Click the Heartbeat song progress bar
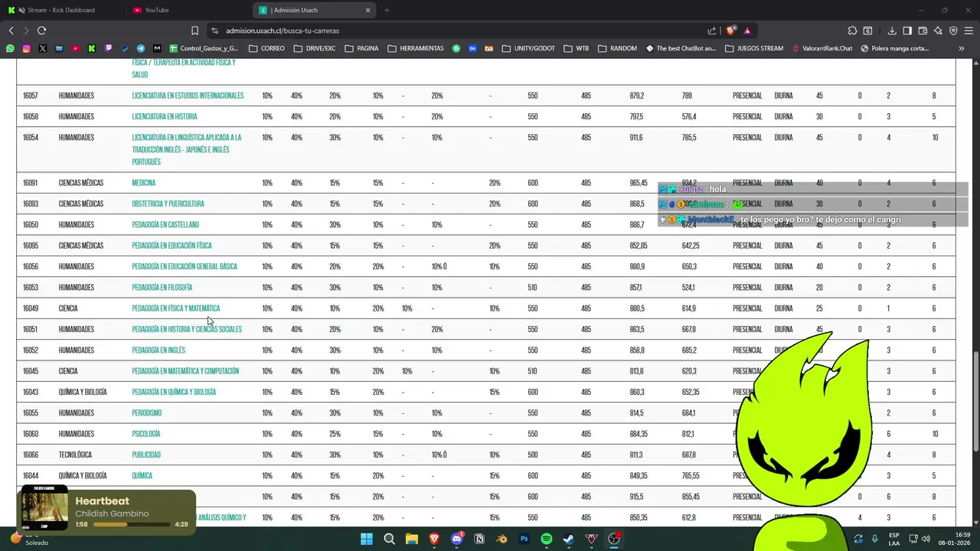Screen dimensions: 980x551 pos(132,524)
